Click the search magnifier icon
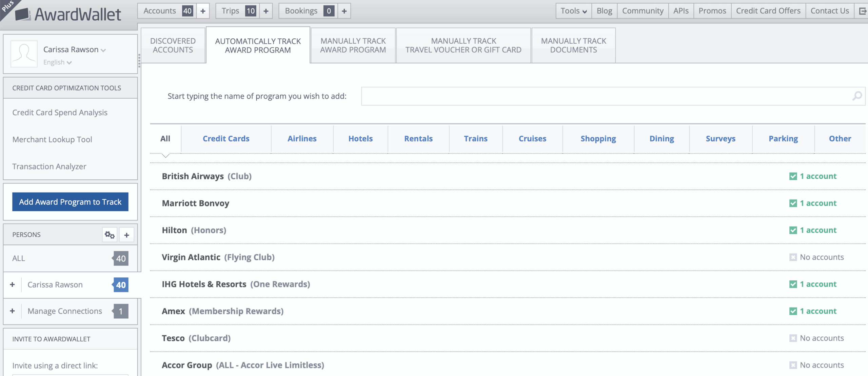The width and height of the screenshot is (868, 376). pos(857,96)
